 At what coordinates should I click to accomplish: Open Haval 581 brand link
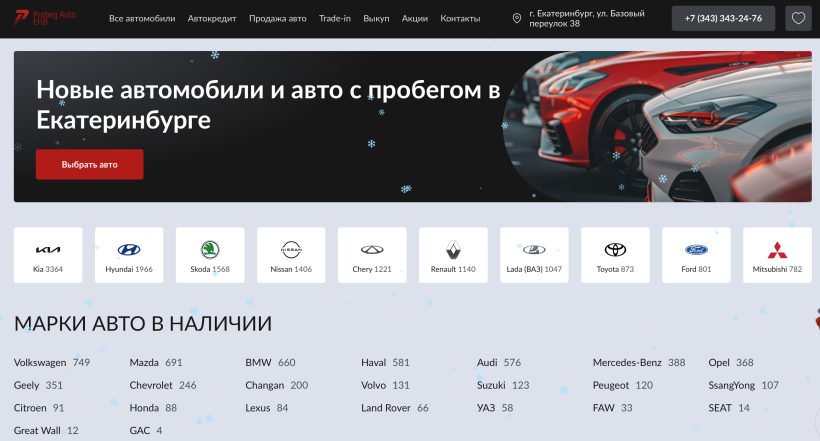click(x=385, y=363)
